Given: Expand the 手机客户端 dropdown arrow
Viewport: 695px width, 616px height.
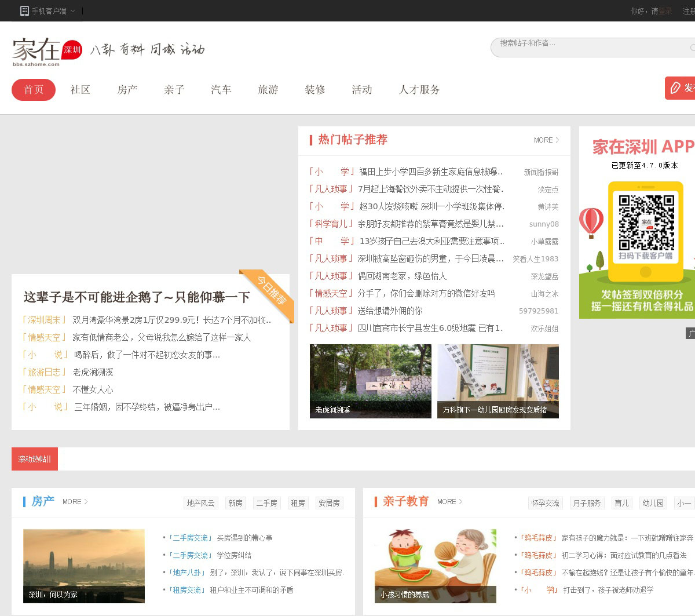Looking at the screenshot, I should pos(72,11).
